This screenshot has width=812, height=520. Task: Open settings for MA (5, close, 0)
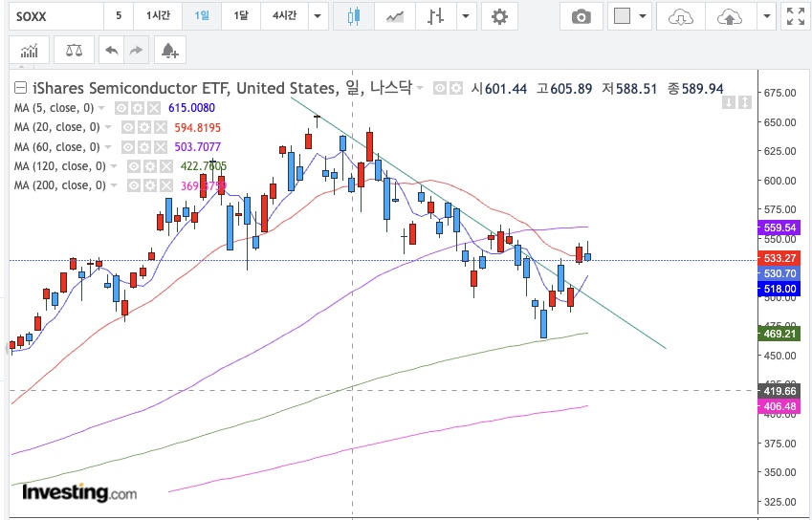click(x=137, y=108)
